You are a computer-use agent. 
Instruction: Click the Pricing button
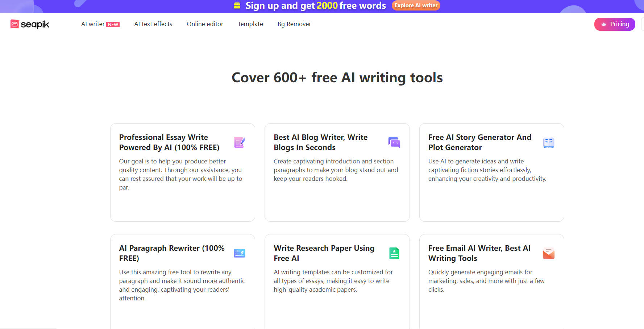click(x=615, y=24)
